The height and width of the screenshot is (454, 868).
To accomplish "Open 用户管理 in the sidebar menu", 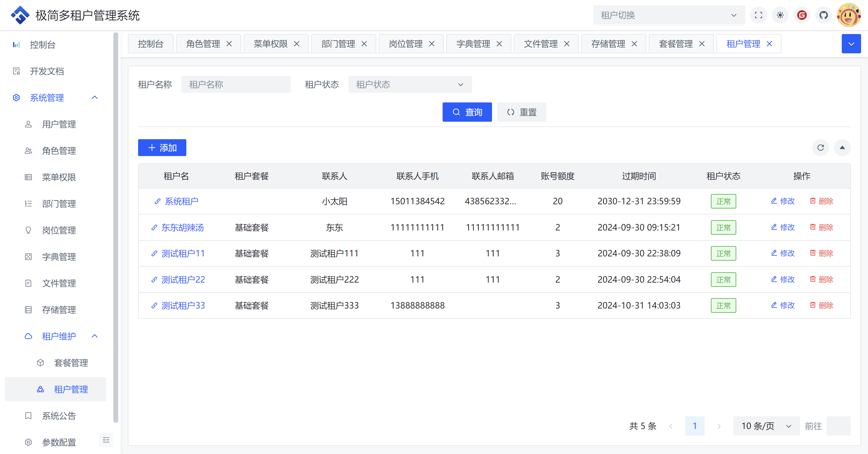I will coord(59,124).
